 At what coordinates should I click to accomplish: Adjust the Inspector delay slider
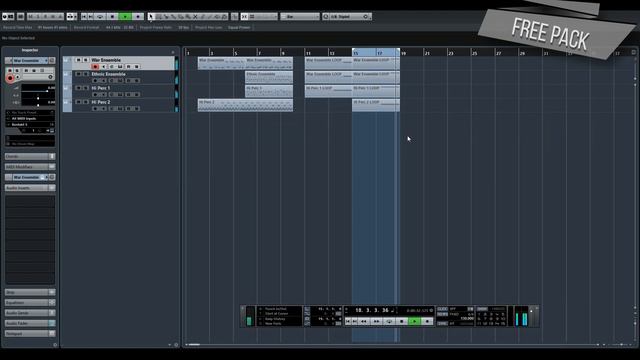click(x=38, y=105)
